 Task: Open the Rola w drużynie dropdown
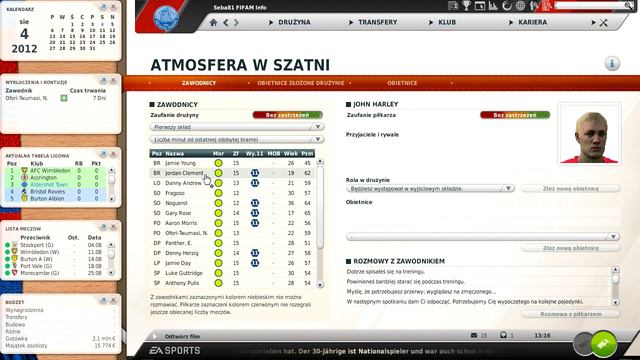[x=430, y=189]
